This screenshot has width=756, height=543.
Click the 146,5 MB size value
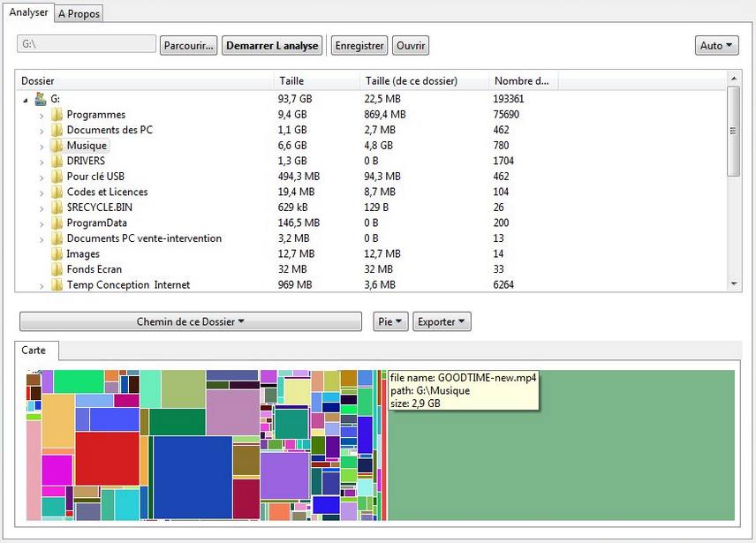(299, 223)
